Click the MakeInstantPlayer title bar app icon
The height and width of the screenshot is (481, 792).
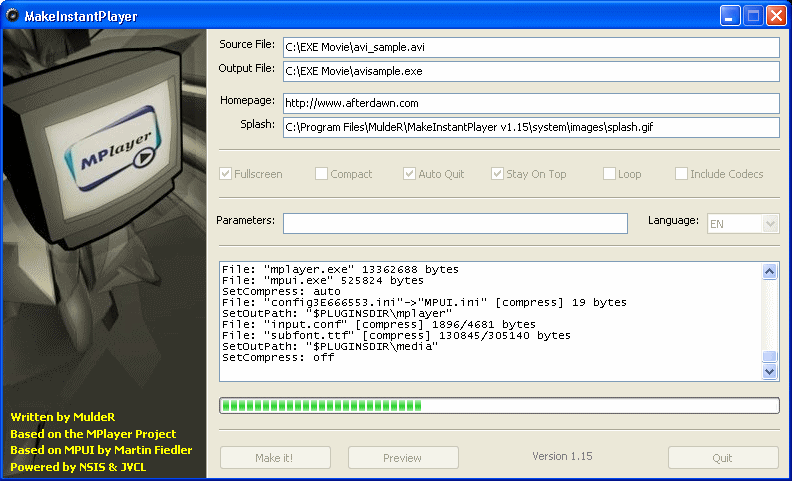click(x=12, y=16)
